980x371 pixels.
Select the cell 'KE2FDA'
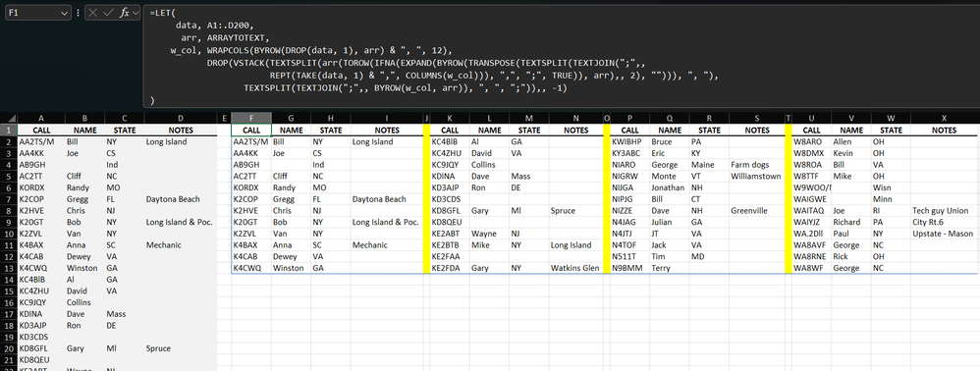click(450, 268)
